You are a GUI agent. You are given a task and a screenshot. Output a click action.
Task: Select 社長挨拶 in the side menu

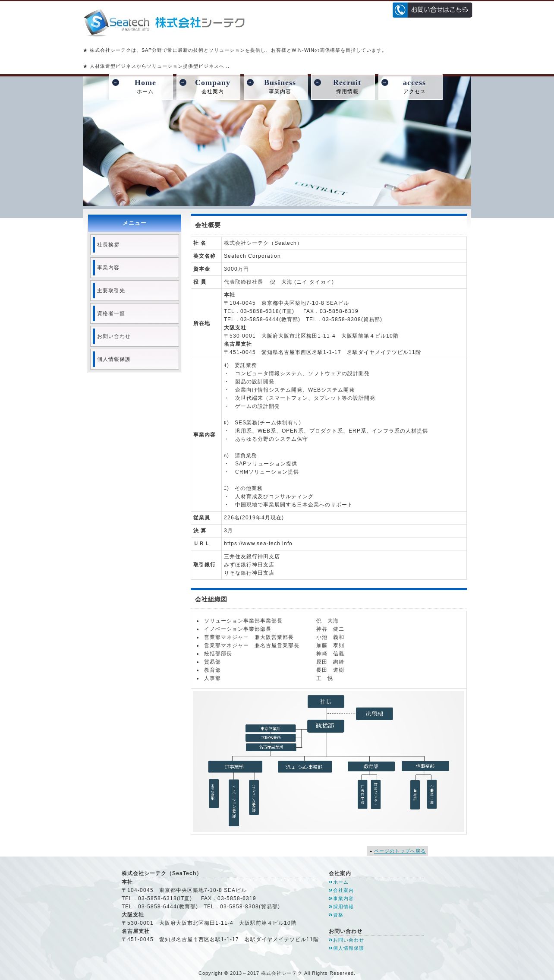(135, 245)
